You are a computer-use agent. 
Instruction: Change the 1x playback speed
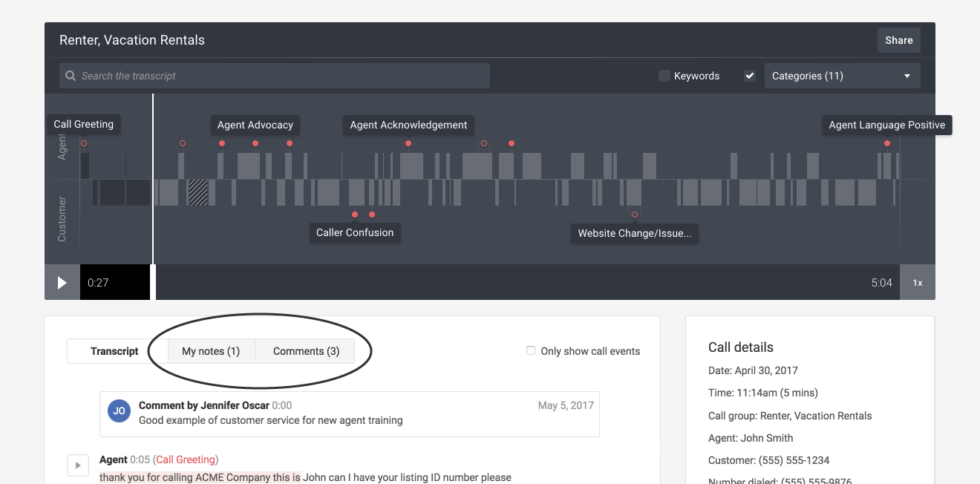918,283
